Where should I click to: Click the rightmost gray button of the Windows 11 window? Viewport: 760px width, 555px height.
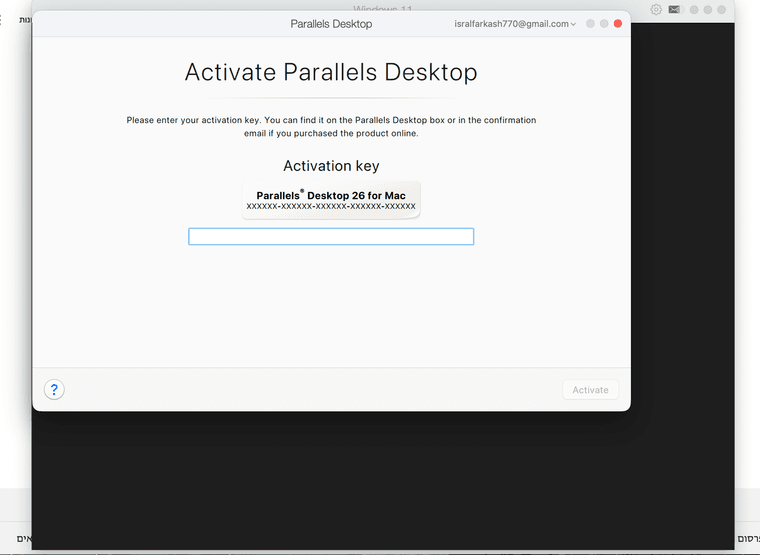(x=722, y=9)
